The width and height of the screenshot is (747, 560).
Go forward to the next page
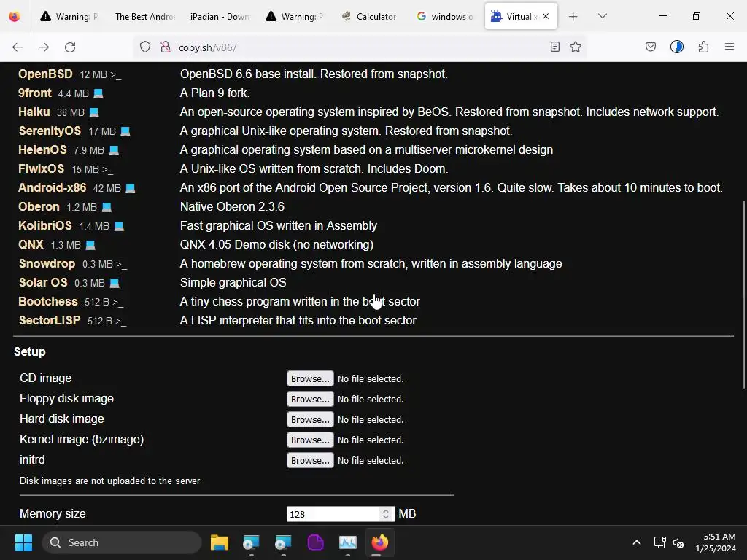point(44,47)
